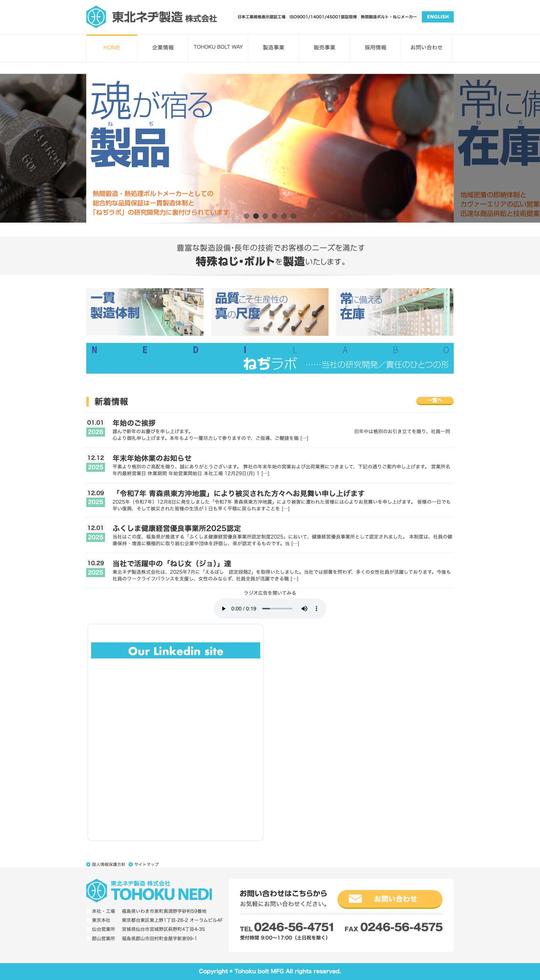Click the 郡山営業所 address line
Screen dimensions: 540x980
(x=142, y=938)
